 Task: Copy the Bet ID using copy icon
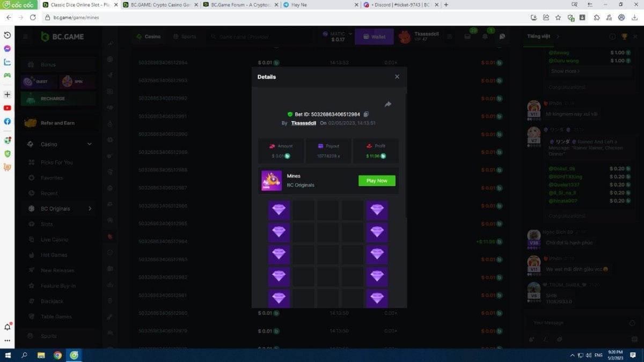tap(366, 114)
